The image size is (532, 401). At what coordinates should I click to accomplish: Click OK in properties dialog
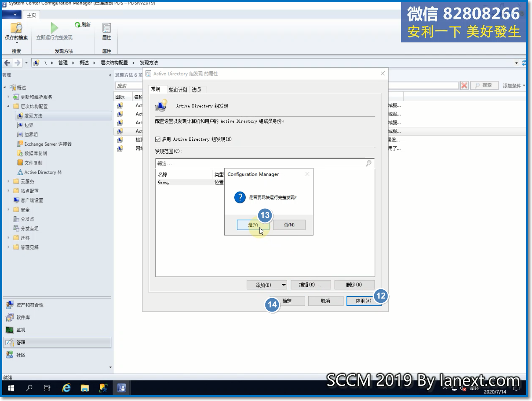click(x=288, y=301)
